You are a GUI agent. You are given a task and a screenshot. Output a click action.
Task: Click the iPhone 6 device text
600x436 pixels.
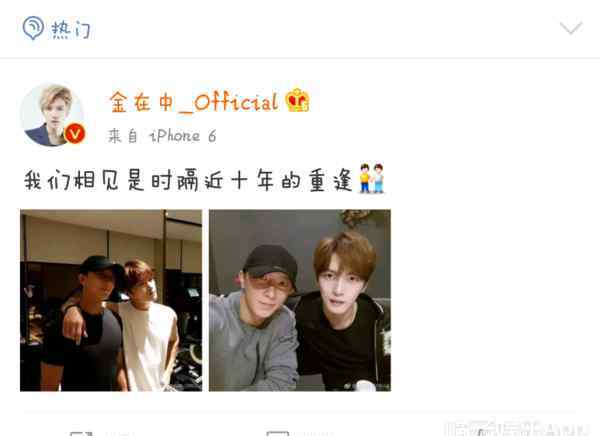pyautogui.click(x=183, y=136)
